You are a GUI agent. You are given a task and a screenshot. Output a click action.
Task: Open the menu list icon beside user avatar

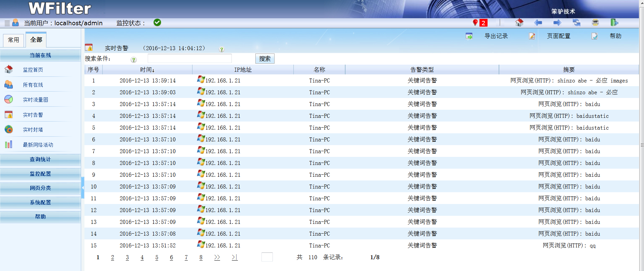7,23
